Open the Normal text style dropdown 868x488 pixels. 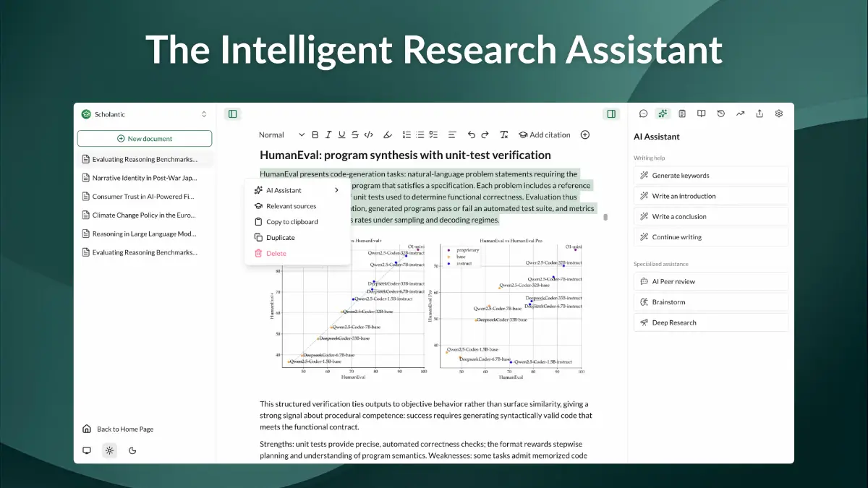281,134
